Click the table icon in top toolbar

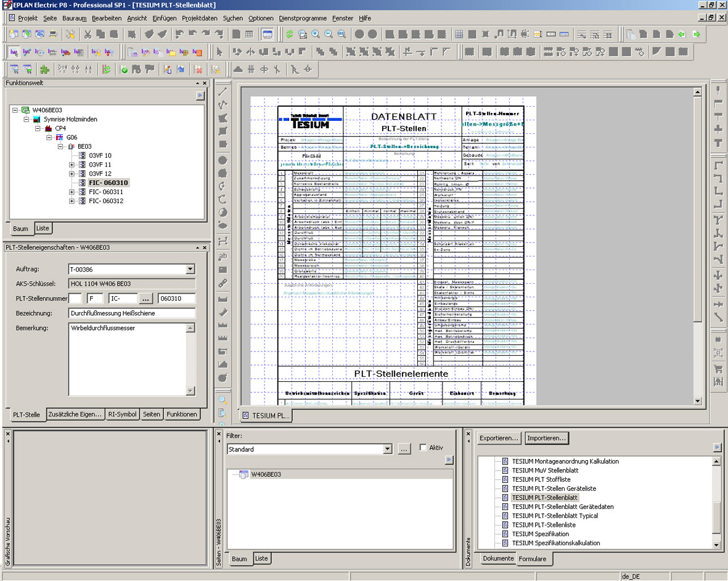point(249,35)
